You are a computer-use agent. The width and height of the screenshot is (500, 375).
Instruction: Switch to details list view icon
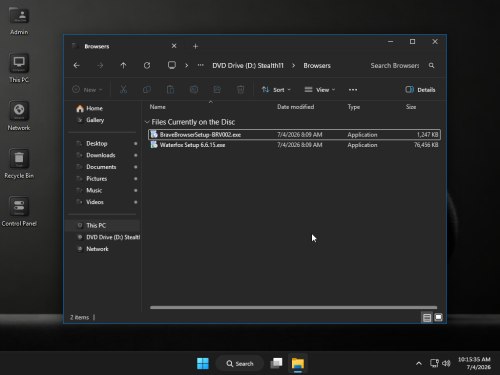(x=427, y=317)
